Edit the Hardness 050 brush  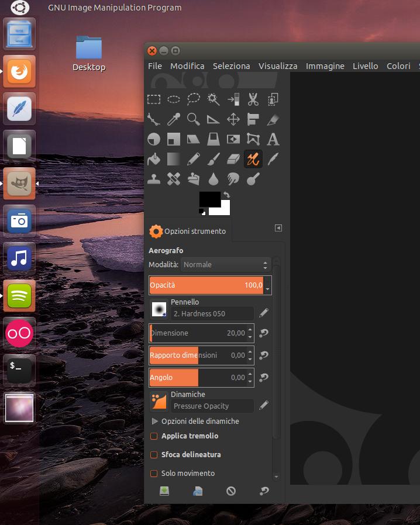264,313
